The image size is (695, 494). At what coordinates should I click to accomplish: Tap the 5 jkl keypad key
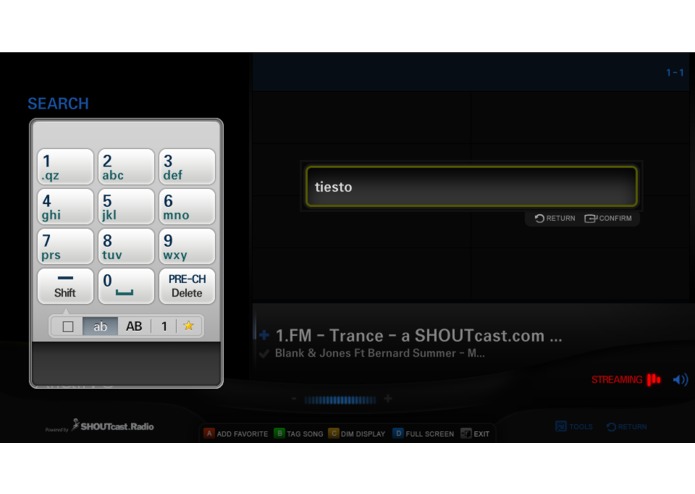pos(126,207)
